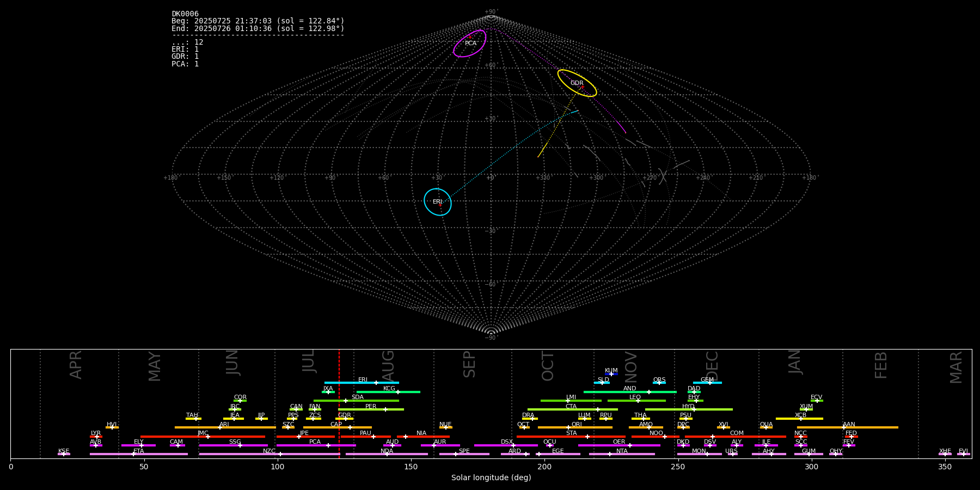Click the MON shower label on the timeline
This screenshot has width=980, height=490.
click(699, 451)
